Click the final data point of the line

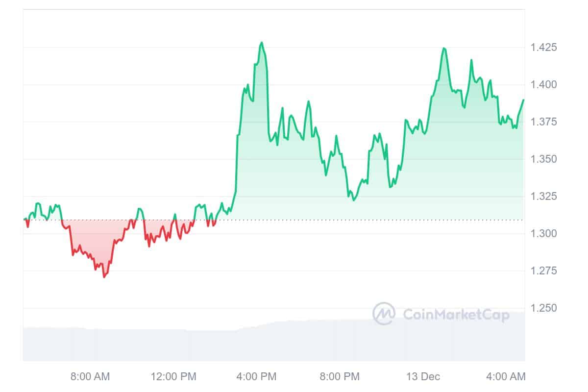click(523, 100)
